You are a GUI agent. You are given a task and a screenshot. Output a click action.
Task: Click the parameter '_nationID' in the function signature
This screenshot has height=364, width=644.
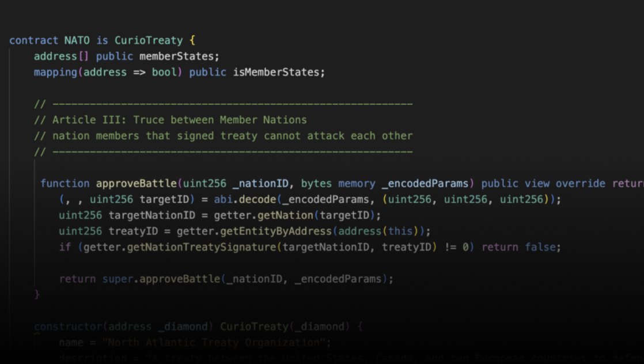260,184
